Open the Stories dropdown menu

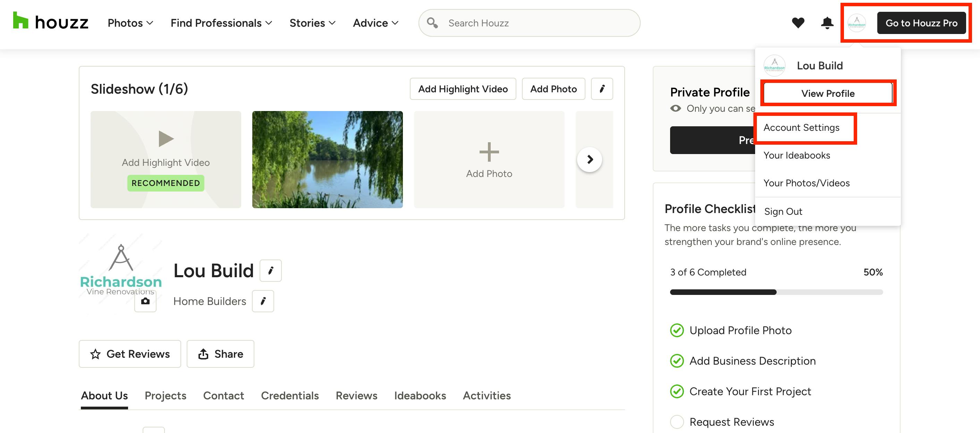click(x=312, y=23)
